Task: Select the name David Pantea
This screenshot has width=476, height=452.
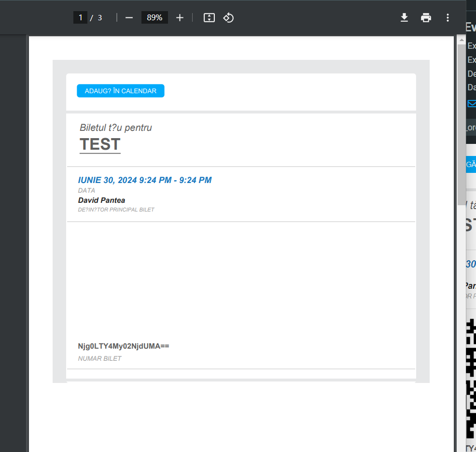Action: (101, 200)
